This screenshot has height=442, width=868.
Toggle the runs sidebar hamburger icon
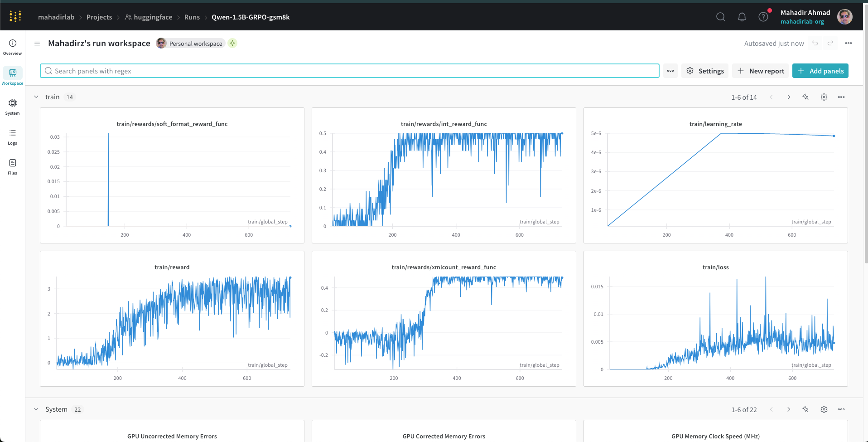point(37,43)
